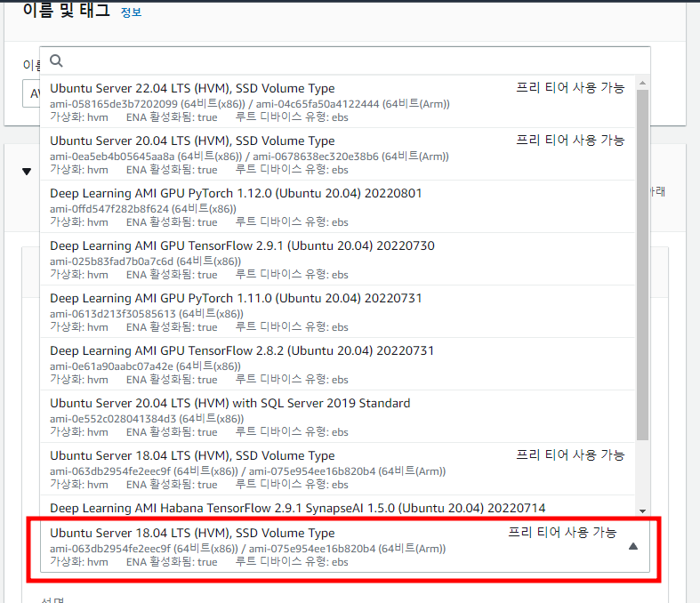
Task: Click 프리 티어 사용 가능 label in selected AMI box
Action: click(562, 532)
